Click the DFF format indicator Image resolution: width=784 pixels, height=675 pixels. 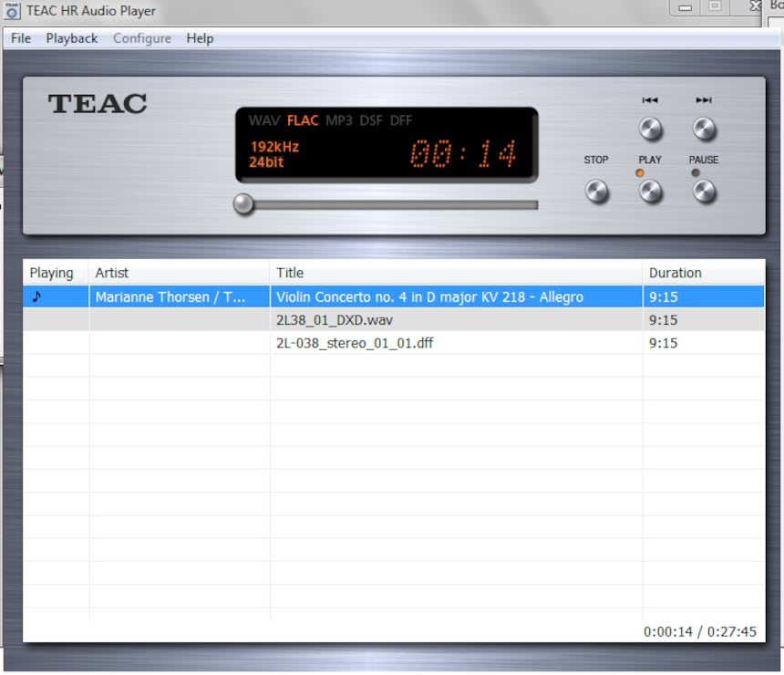[x=401, y=120]
